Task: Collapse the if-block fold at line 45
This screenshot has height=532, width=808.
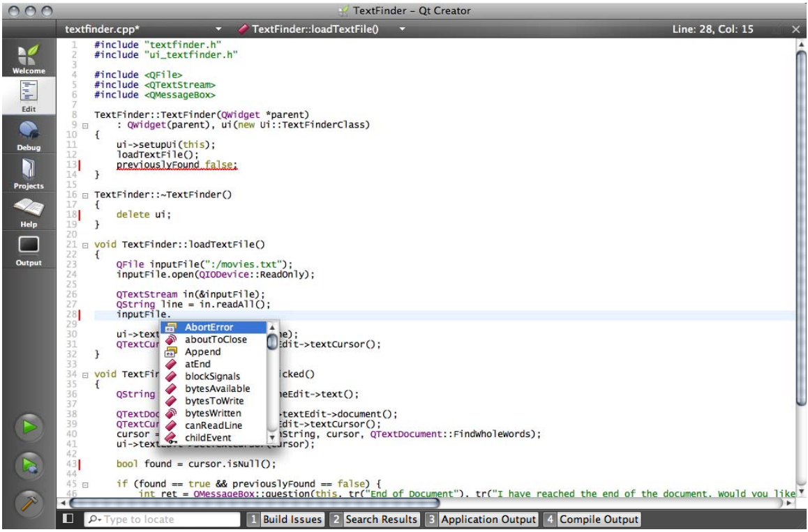Action: (85, 485)
